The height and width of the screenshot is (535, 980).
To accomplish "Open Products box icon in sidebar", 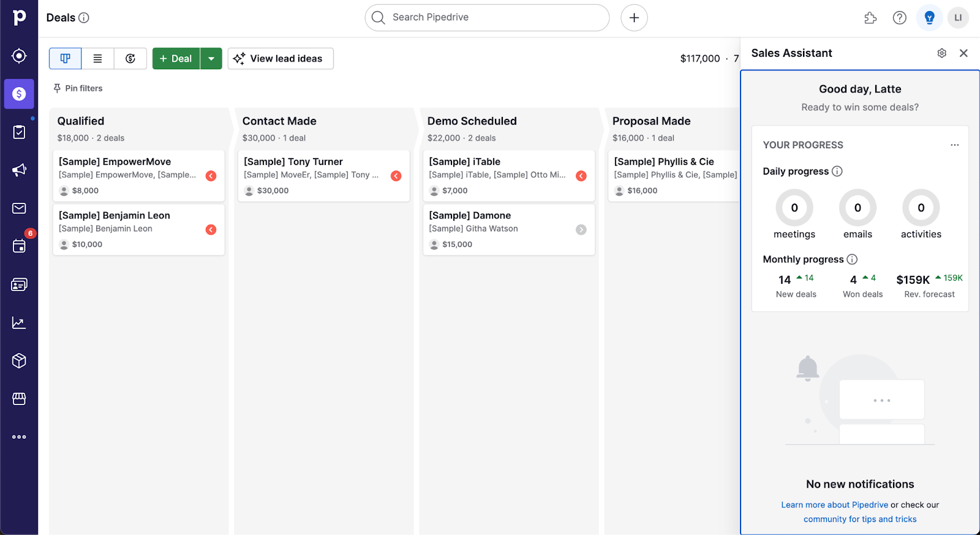I will click(19, 360).
